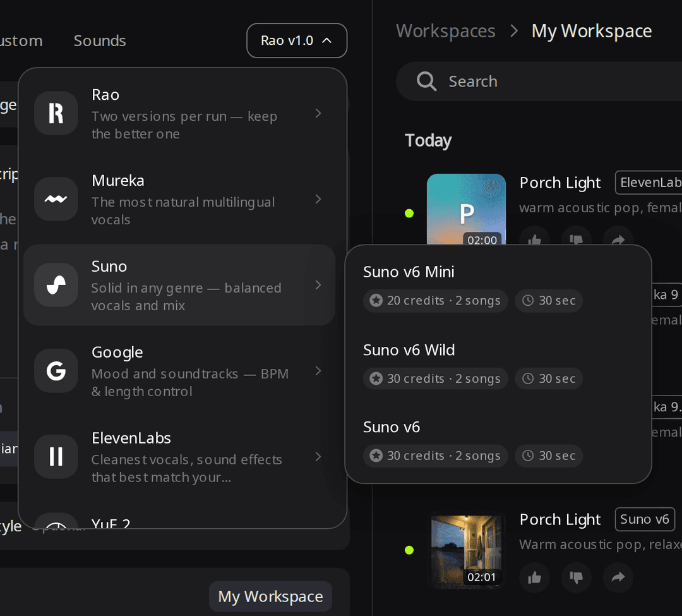Click the Suno logo icon

[x=56, y=285]
